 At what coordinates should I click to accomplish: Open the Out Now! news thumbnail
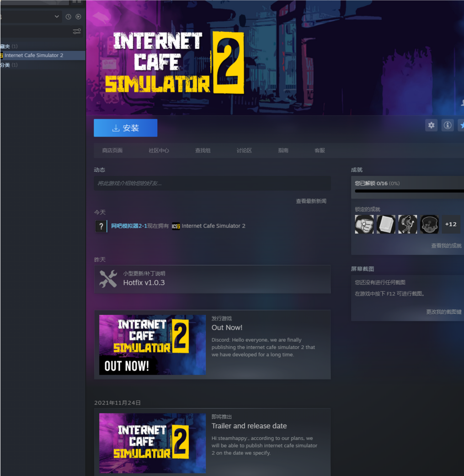point(153,344)
